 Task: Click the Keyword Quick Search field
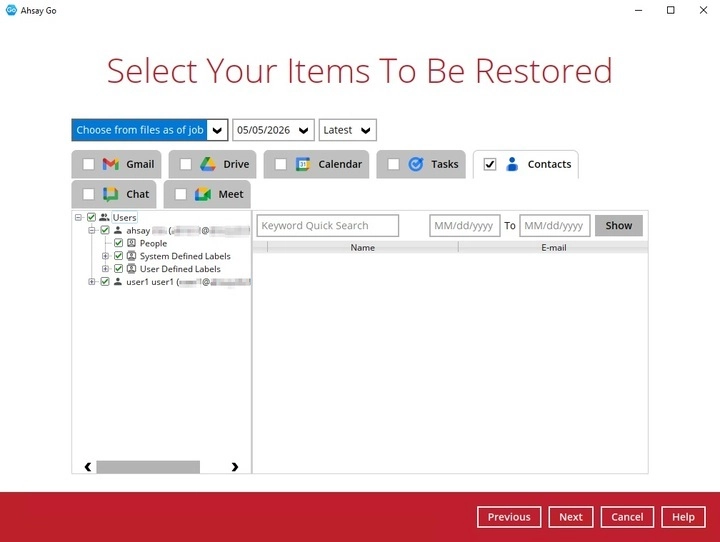[x=328, y=226]
